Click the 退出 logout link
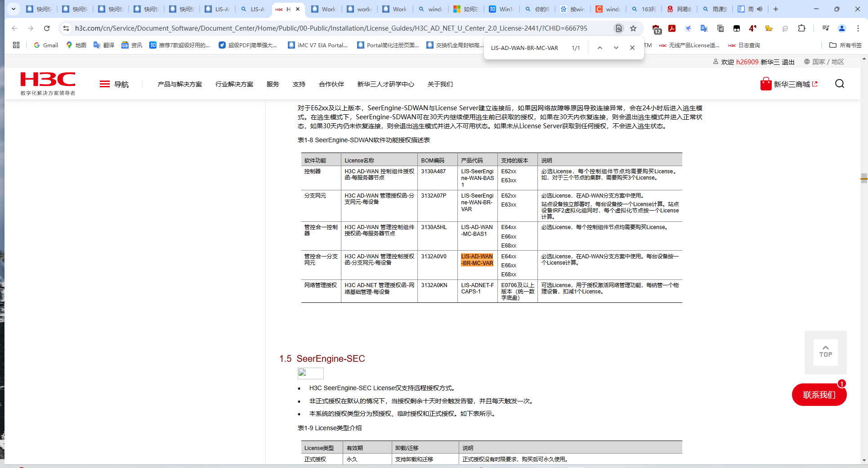The height and width of the screenshot is (468, 868). pyautogui.click(x=788, y=62)
